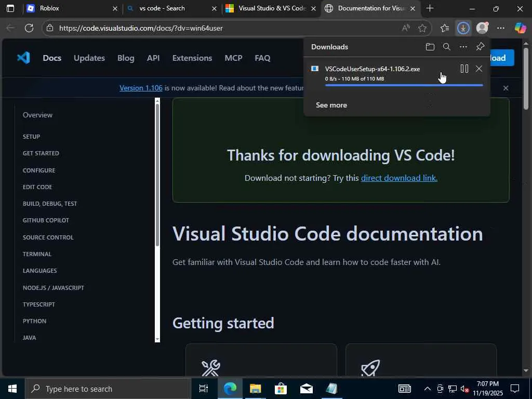
Task: Click the VSCodeUserSetup file icon
Action: (315, 69)
